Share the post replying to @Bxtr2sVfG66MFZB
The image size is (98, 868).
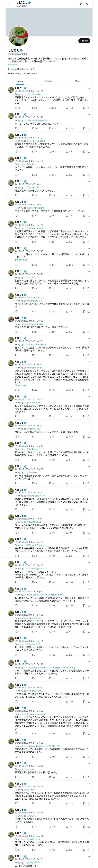pos(89,128)
